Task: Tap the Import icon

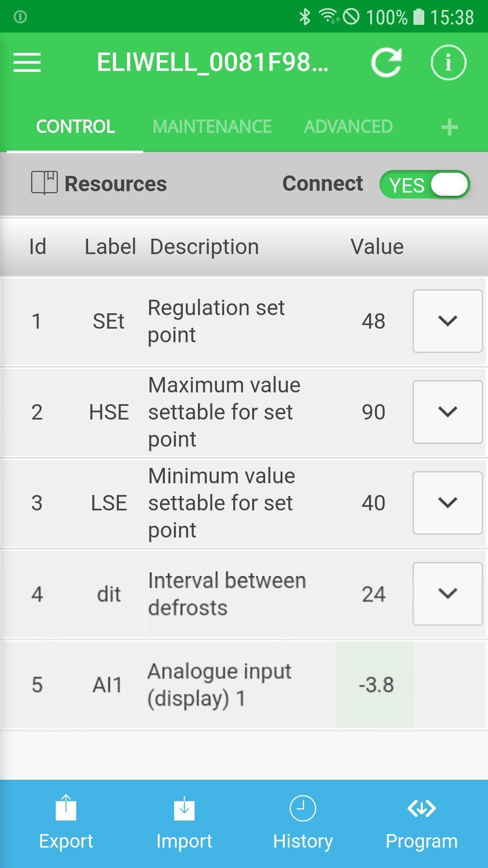Action: 184,808
